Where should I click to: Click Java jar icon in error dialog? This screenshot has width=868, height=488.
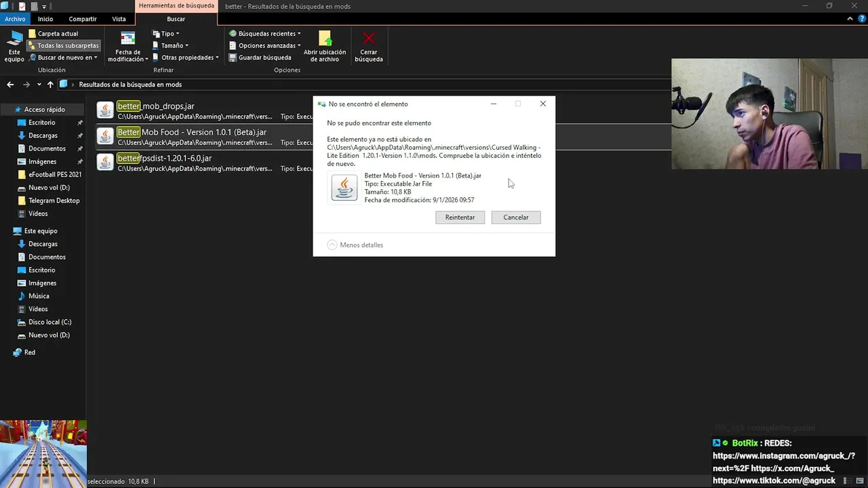click(x=344, y=187)
